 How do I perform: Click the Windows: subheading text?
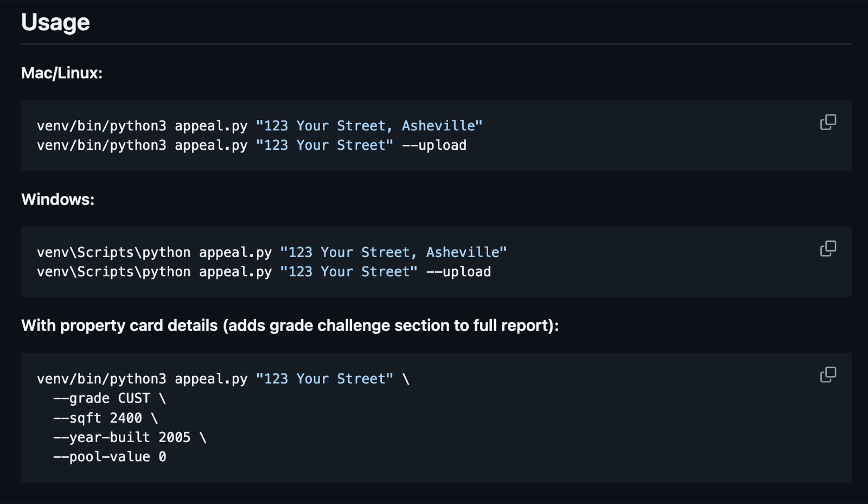[58, 199]
